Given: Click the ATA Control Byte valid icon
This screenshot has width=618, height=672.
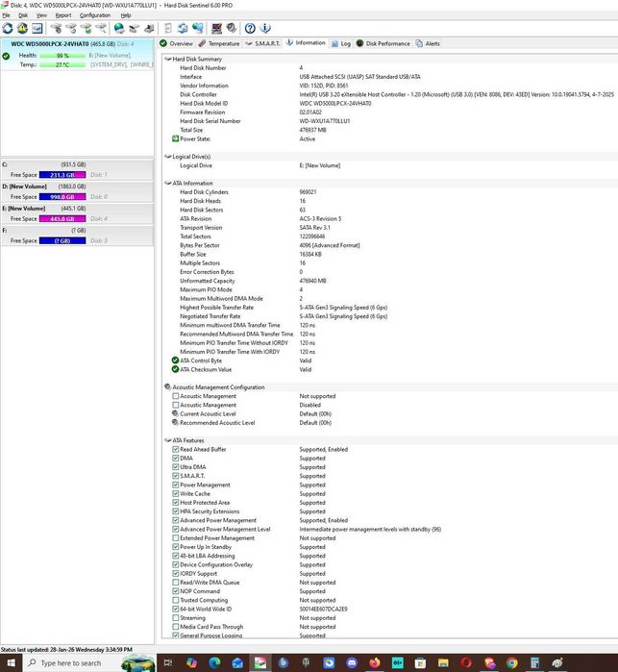Looking at the screenshot, I should tap(175, 361).
